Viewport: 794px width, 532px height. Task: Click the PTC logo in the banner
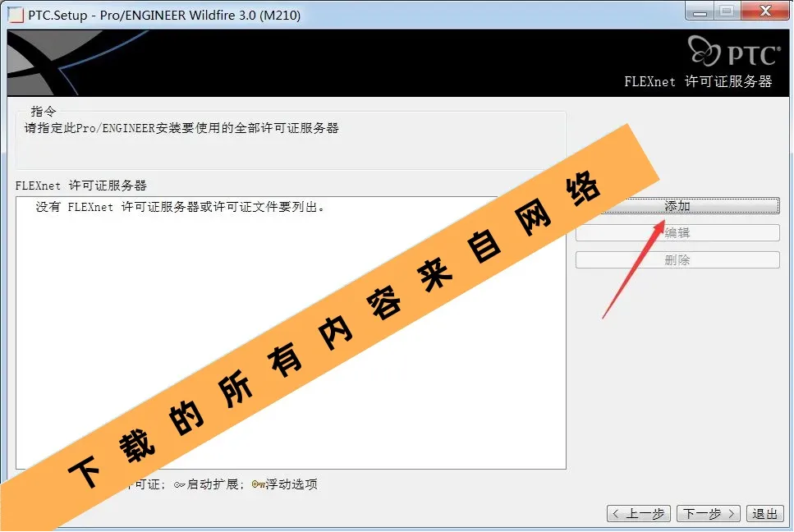[734, 51]
